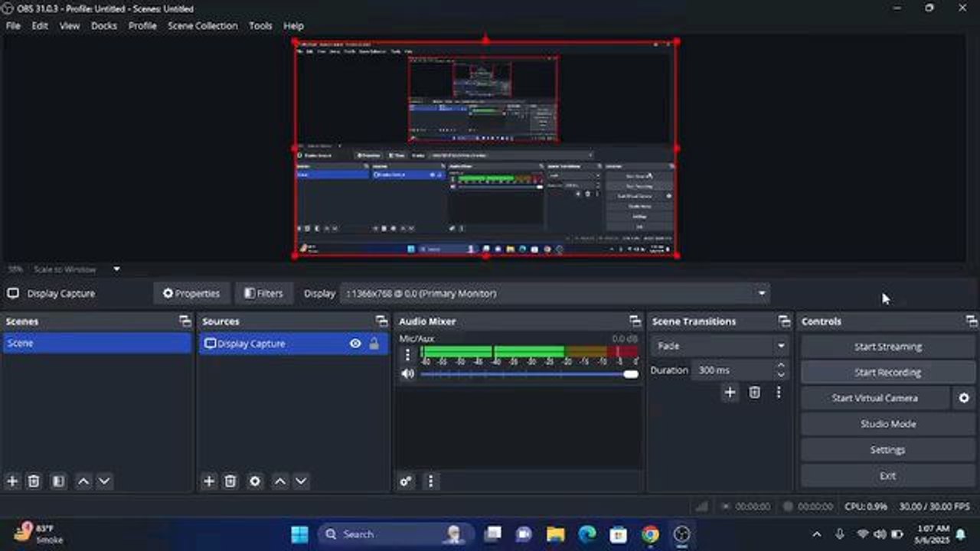This screenshot has height=551, width=980.
Task: Open advanced audio properties gears icon
Action: [x=406, y=481]
